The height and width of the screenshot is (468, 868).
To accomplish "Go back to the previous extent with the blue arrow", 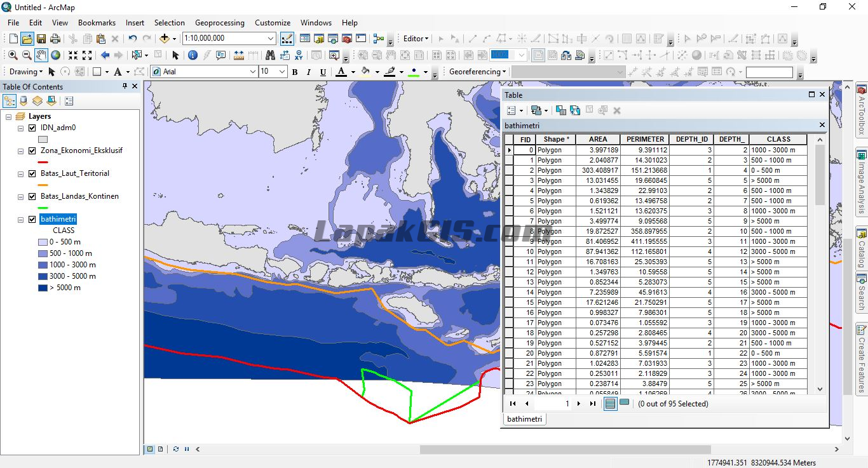I will point(105,55).
